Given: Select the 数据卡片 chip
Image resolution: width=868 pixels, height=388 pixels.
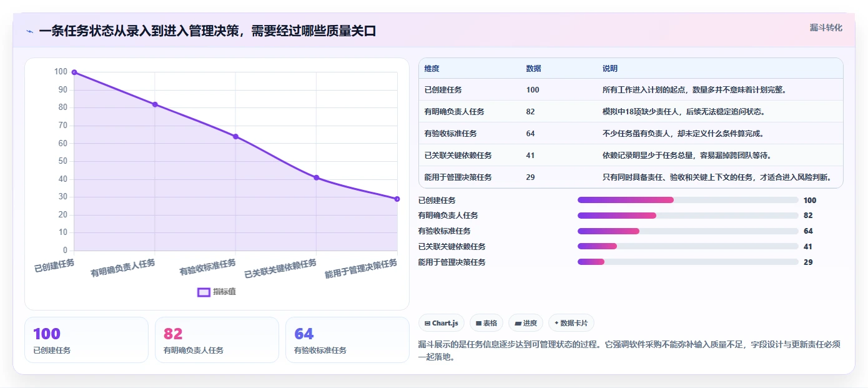Looking at the screenshot, I should coord(571,323).
